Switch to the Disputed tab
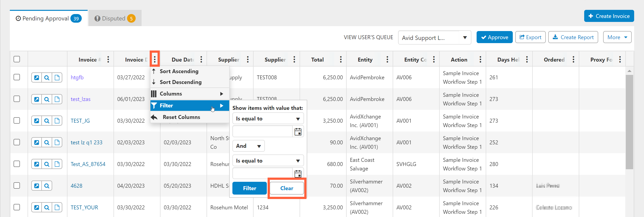This screenshot has height=217, width=644. pos(115,18)
